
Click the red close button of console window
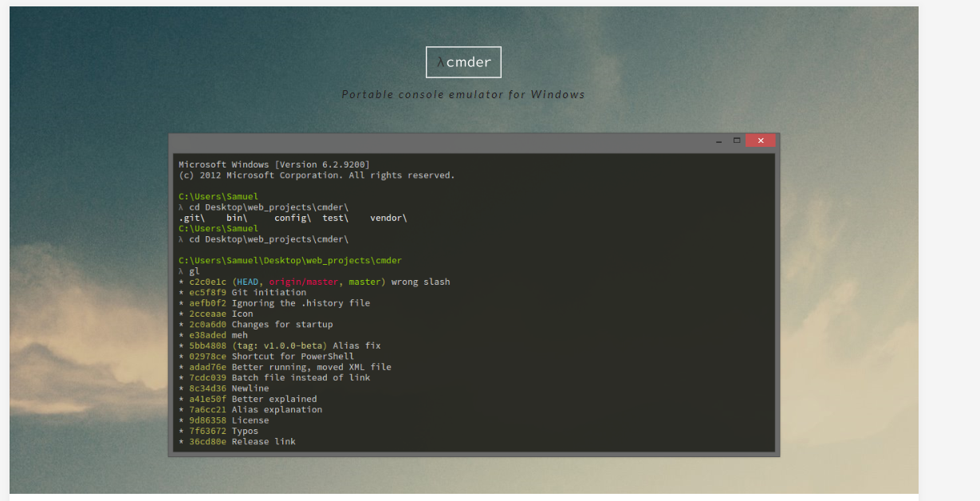click(x=760, y=140)
